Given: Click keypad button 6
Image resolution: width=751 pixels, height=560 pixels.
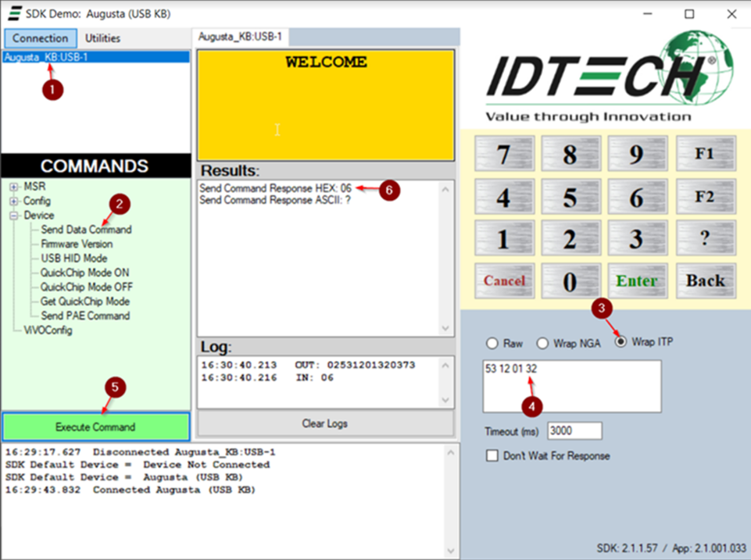Looking at the screenshot, I should [637, 196].
